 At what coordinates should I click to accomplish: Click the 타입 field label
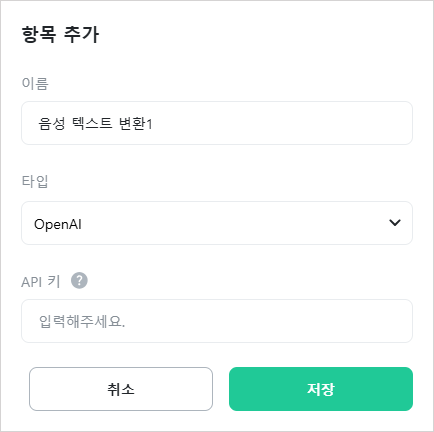[x=35, y=182]
